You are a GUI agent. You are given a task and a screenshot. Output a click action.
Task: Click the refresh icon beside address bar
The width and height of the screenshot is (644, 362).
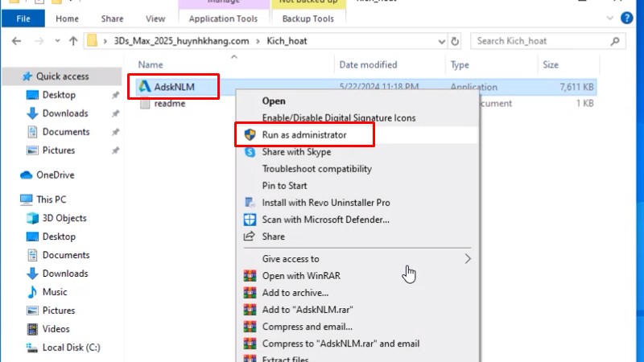[x=456, y=41]
